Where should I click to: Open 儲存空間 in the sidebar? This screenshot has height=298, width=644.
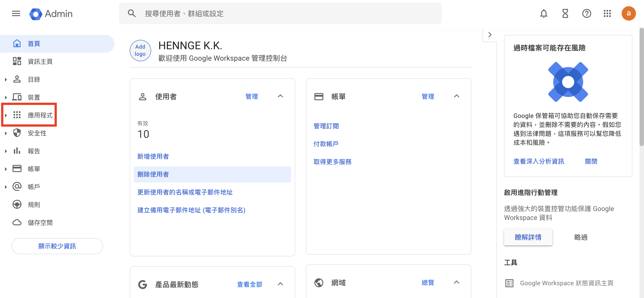click(x=40, y=222)
